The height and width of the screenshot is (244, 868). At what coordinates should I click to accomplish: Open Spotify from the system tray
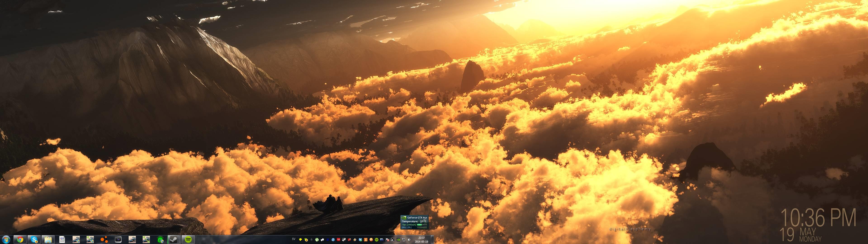(377, 240)
